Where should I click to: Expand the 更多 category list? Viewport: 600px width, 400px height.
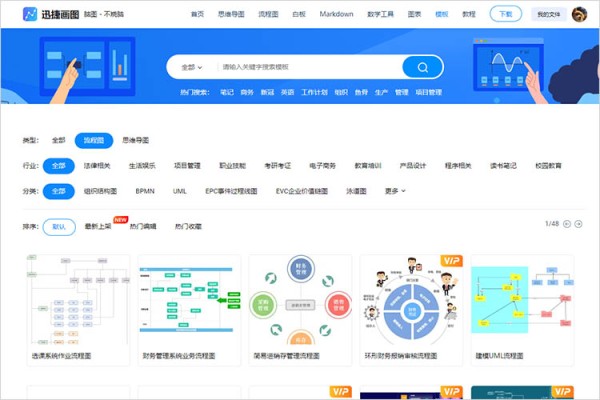click(395, 191)
